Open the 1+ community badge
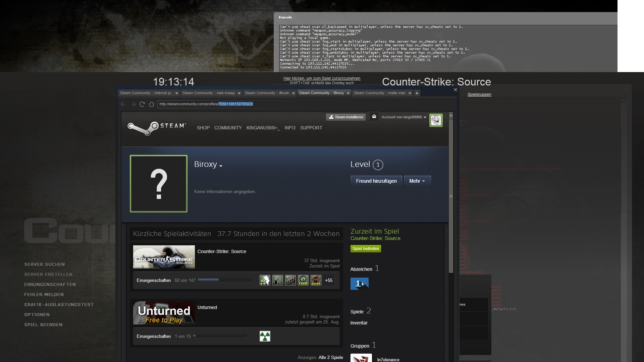Image resolution: width=644 pixels, height=362 pixels. coord(360,284)
